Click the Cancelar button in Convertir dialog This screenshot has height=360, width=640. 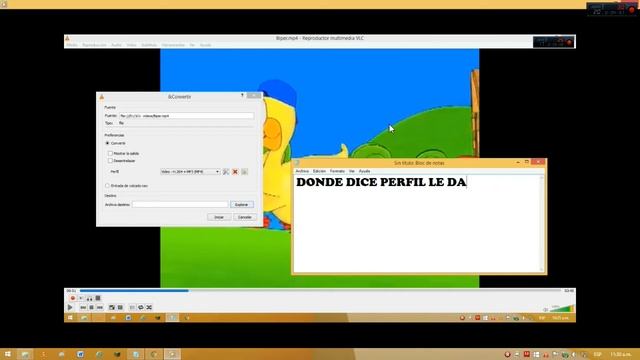pos(245,217)
